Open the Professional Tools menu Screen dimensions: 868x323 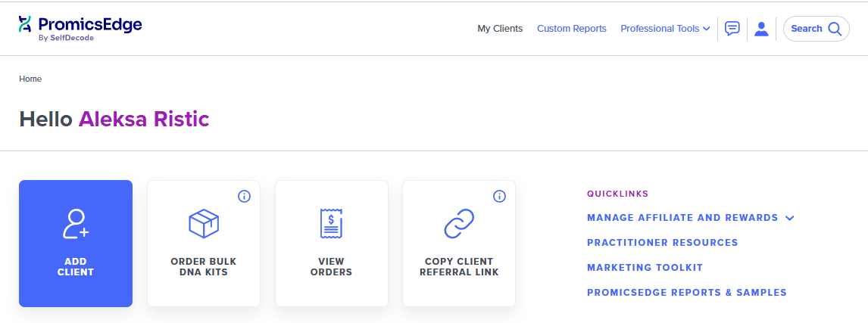tap(666, 29)
